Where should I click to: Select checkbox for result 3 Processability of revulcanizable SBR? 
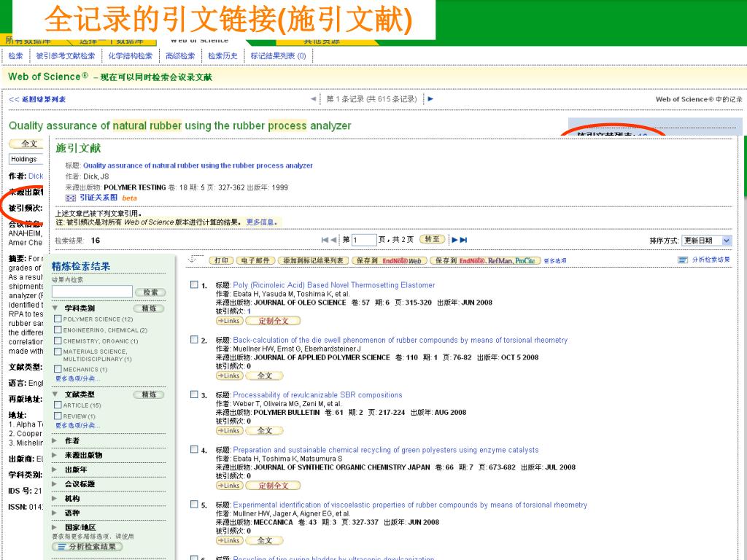tap(194, 394)
